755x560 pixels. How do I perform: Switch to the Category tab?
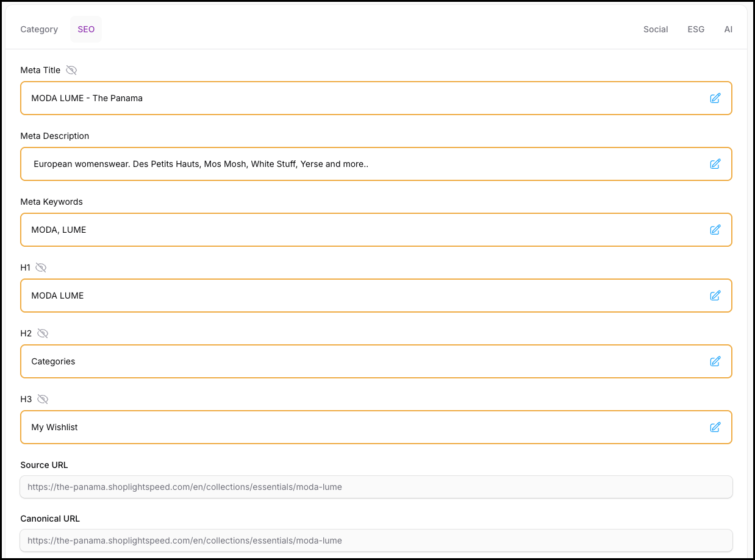tap(39, 29)
